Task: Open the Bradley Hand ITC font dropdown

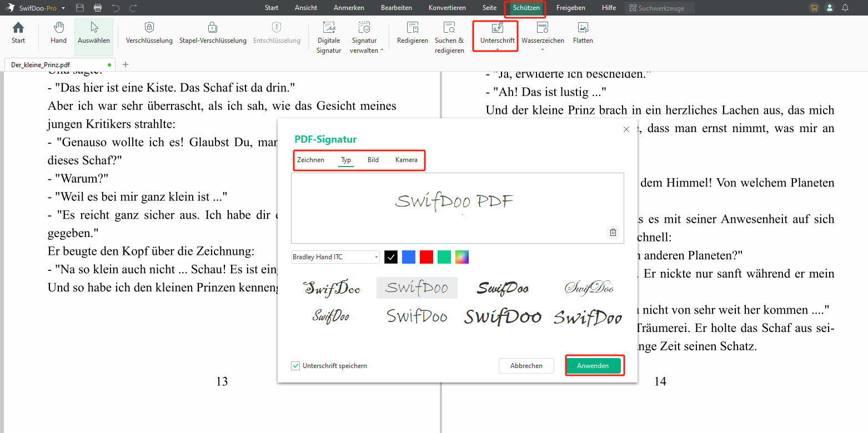Action: coord(335,257)
